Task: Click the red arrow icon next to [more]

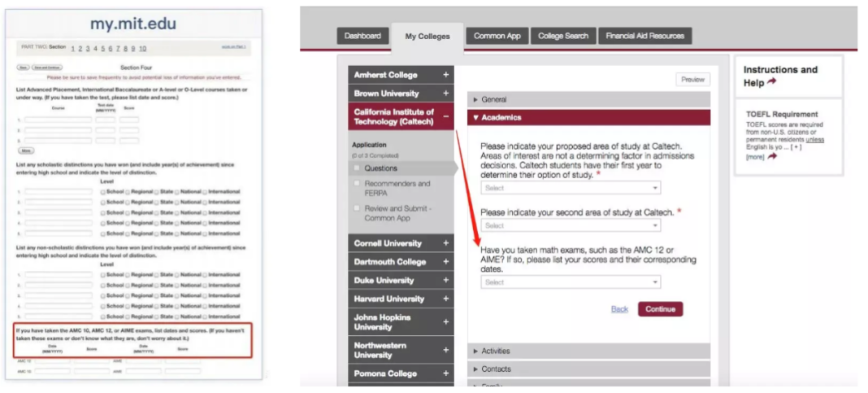Action: [x=772, y=157]
